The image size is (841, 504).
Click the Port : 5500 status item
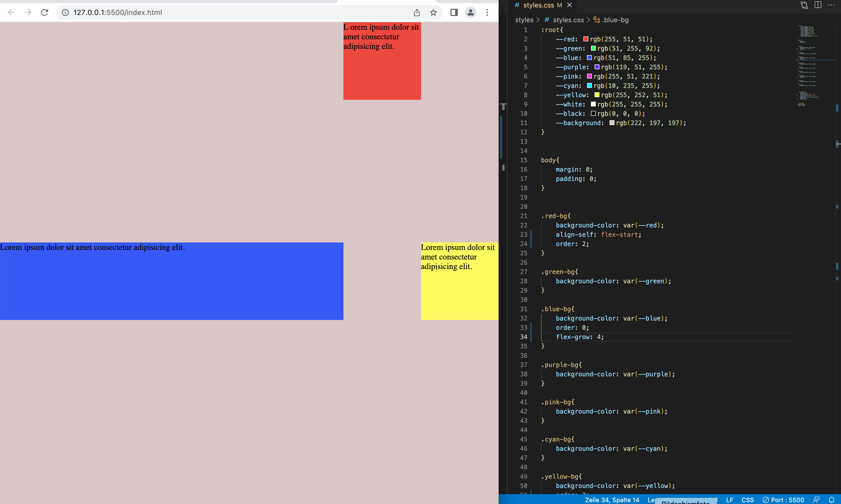[x=784, y=500]
